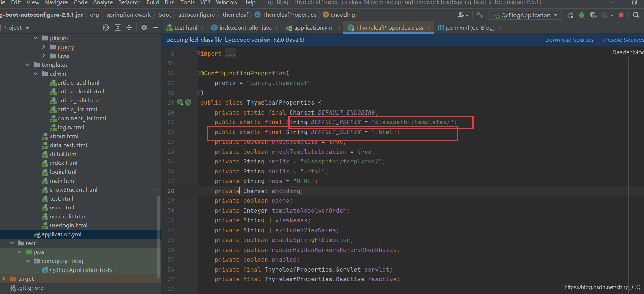644x294 pixels.
Task: Click the Collapse All icon in Project panel
Action: 129,27
